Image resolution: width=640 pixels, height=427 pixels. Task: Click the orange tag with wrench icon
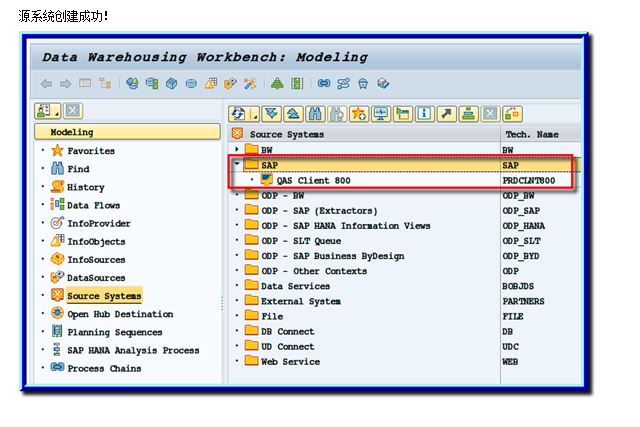[x=230, y=84]
